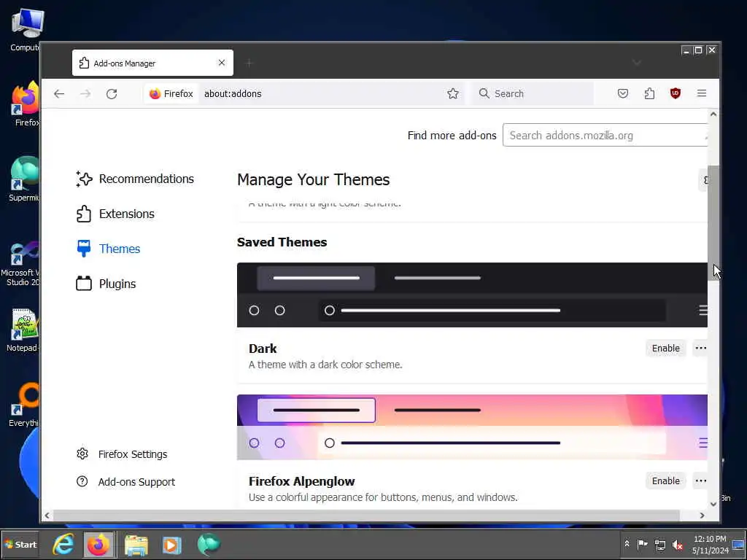
Task: Open Firefox hamburger application menu
Action: [701, 93]
